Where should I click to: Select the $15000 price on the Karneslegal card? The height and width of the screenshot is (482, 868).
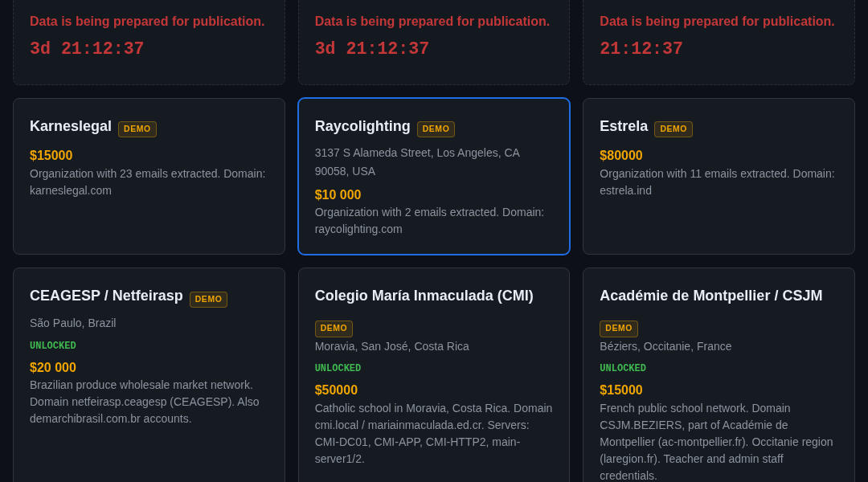[51, 156]
